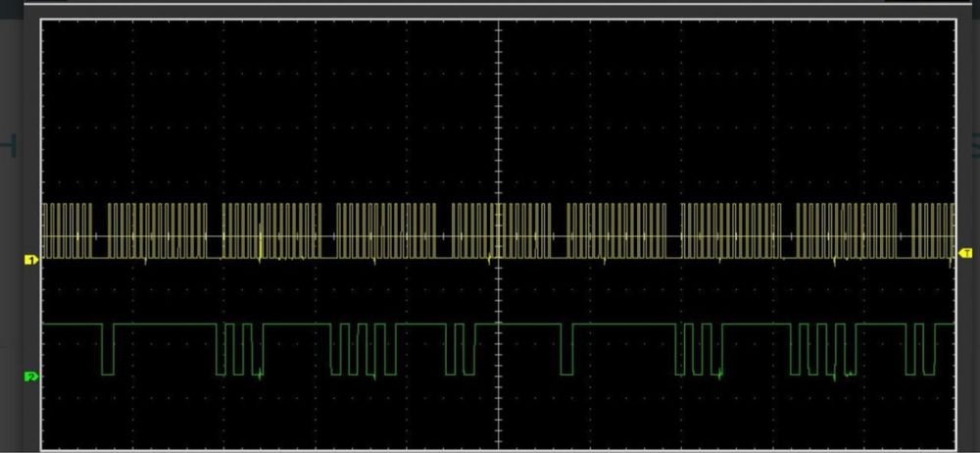Select the yellow channel 1 ground marker
Image resolution: width=980 pixels, height=453 pixels.
click(x=31, y=259)
